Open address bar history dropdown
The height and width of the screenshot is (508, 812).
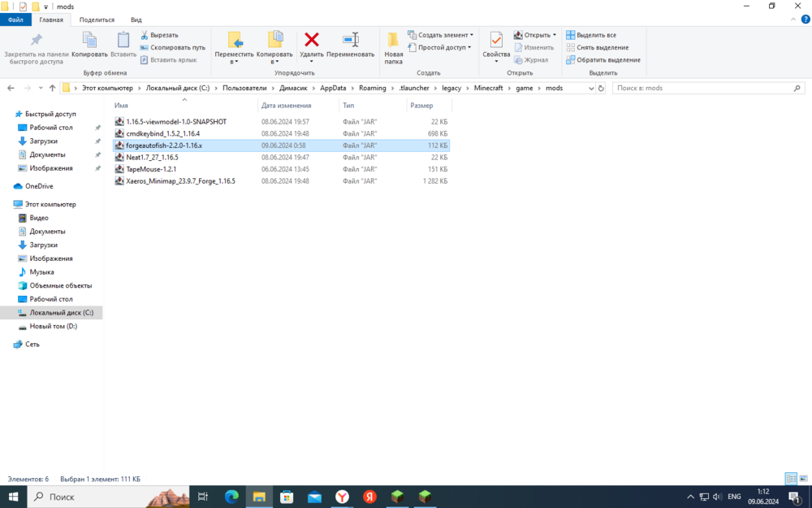point(591,88)
